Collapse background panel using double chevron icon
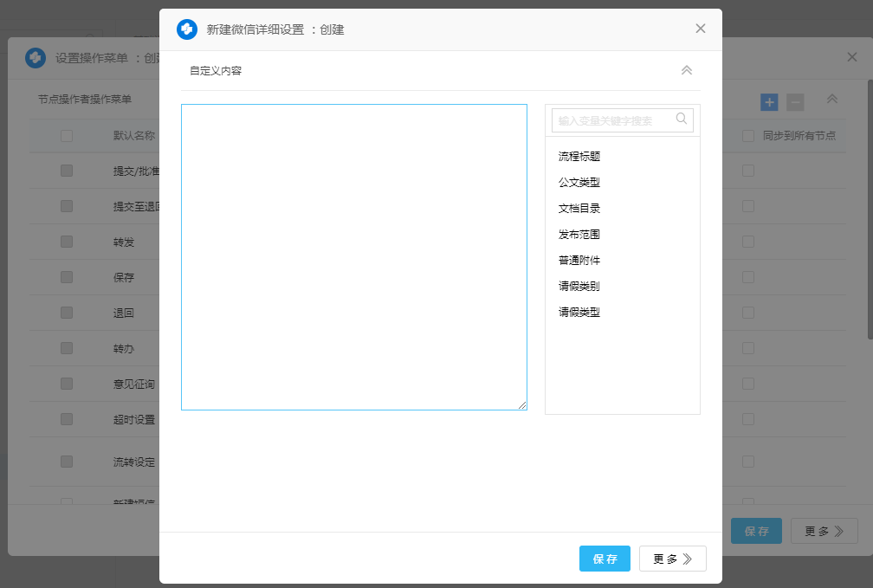Viewport: 873px width, 588px height. tap(831, 100)
